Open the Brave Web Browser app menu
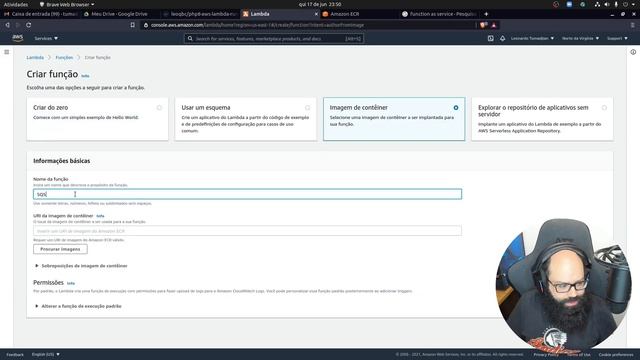 (67, 4)
